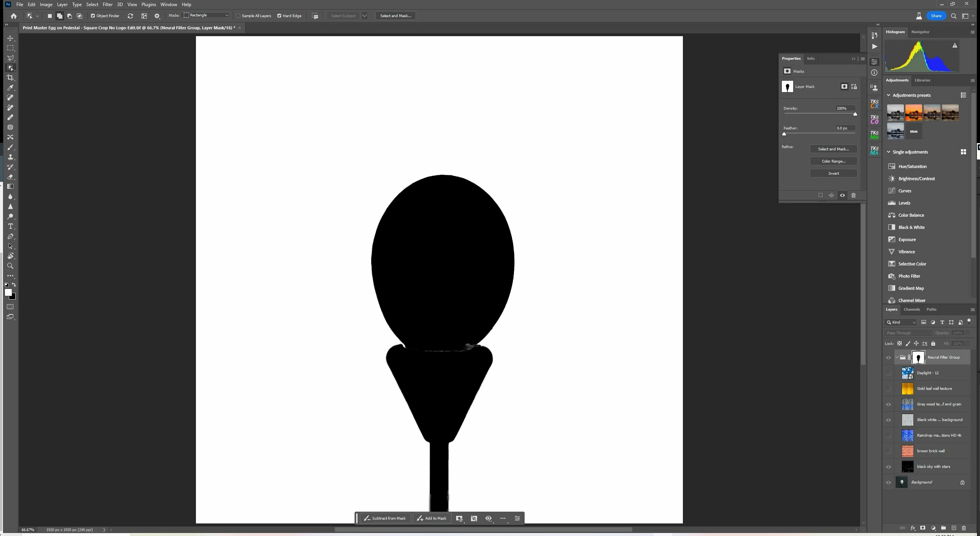Enable the Sample All Layers checkbox
The width and height of the screenshot is (980, 536).
tap(239, 16)
